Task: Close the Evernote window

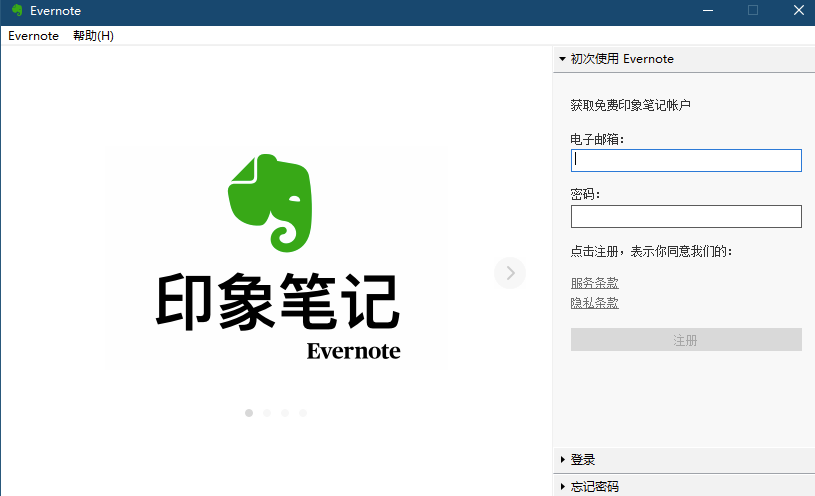Action: tap(799, 10)
